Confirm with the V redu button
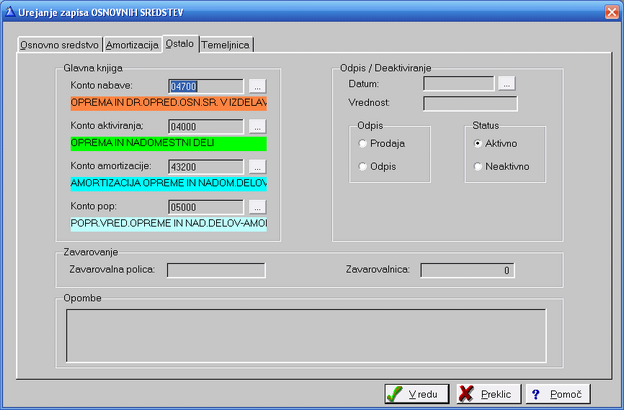This screenshot has width=624, height=410. tap(417, 394)
